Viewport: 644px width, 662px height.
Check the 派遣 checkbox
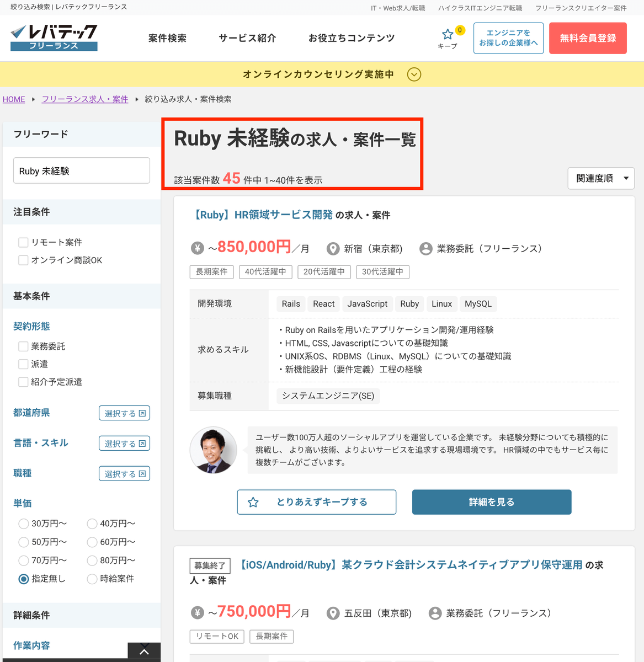click(23, 364)
